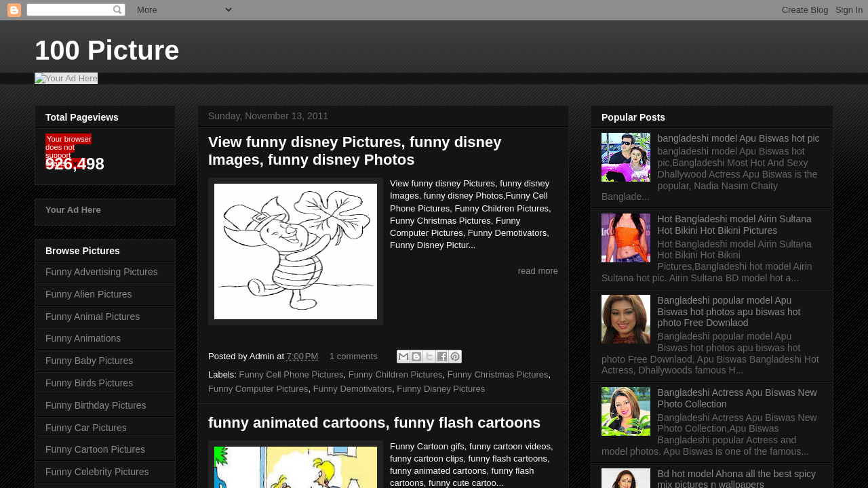The image size is (868, 488).
Task: Click read more on the disney post
Action: pos(538,271)
